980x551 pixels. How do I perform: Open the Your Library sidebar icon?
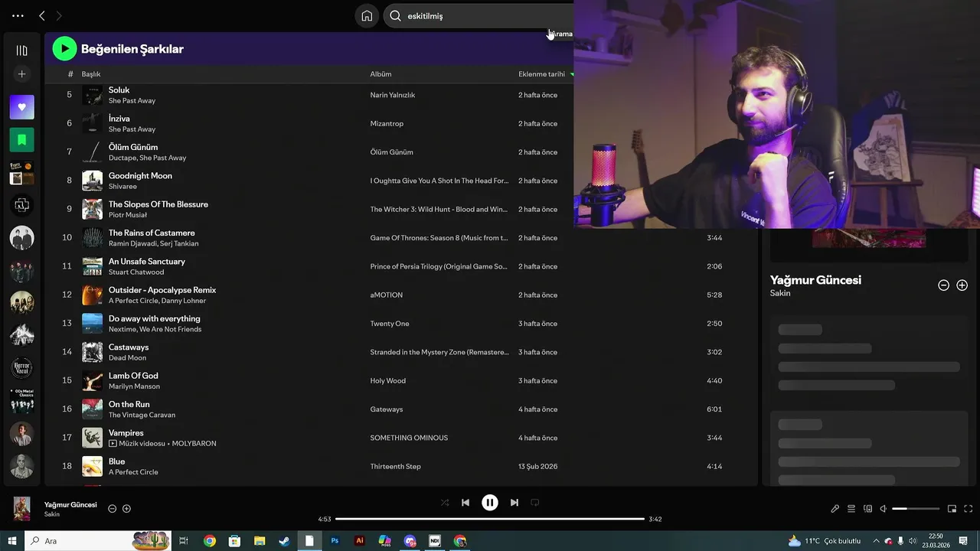21,51
